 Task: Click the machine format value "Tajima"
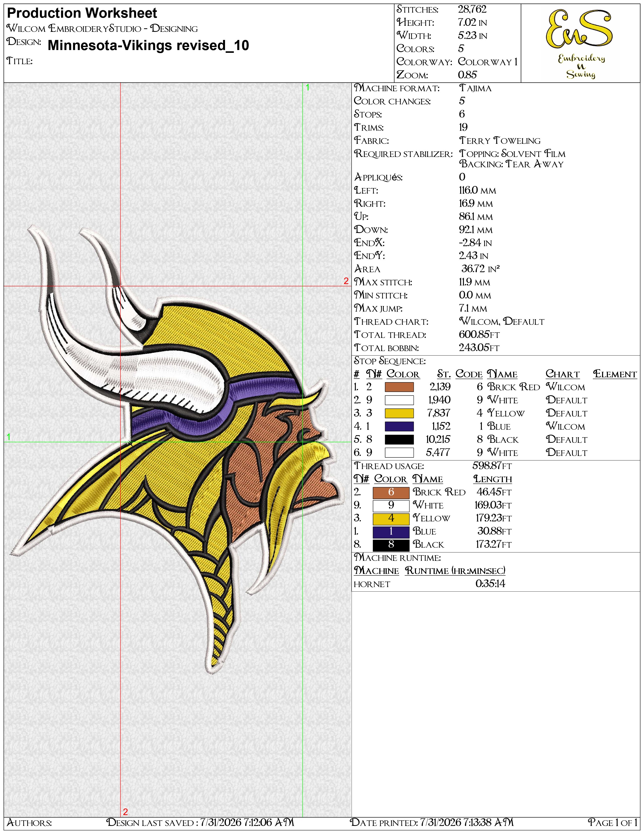[475, 88]
